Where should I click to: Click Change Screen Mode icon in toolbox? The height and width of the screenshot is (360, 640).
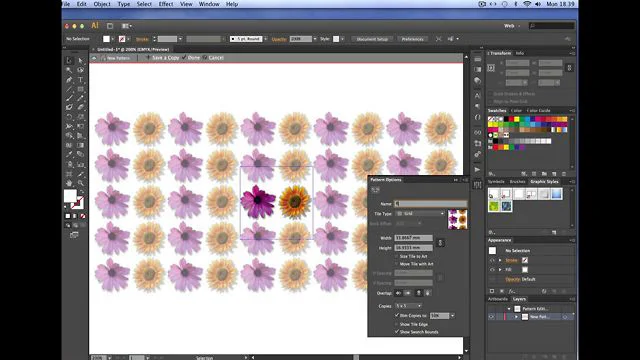click(x=74, y=235)
